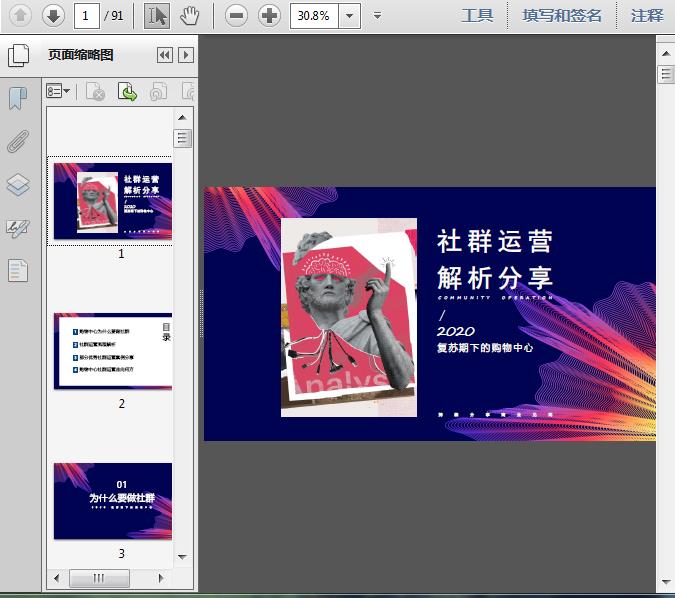Click the 2020 text on slide

(456, 331)
